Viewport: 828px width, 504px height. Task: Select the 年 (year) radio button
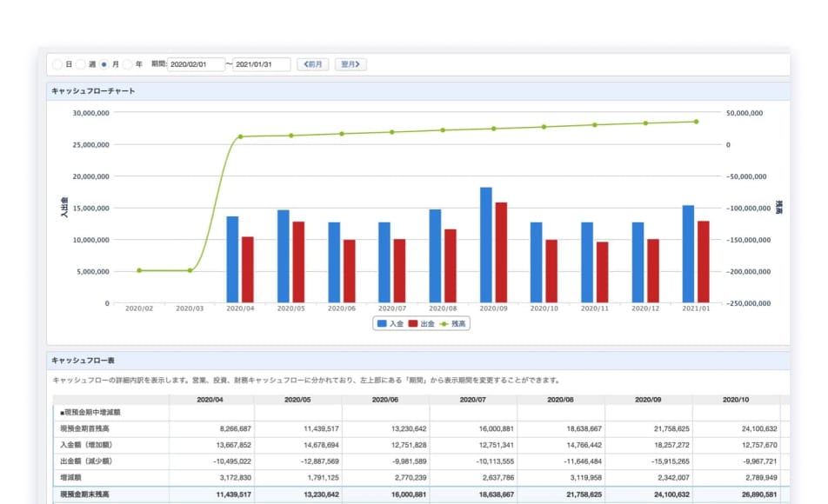128,64
